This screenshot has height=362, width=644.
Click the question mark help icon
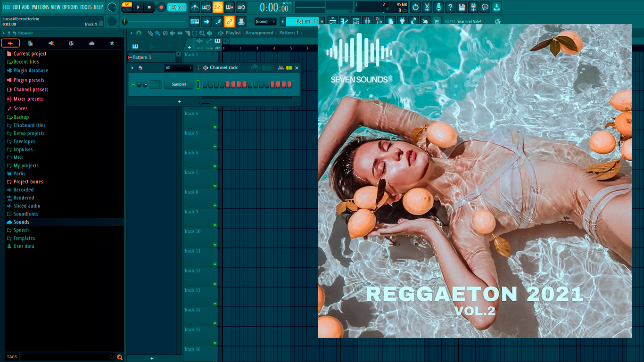(450, 7)
